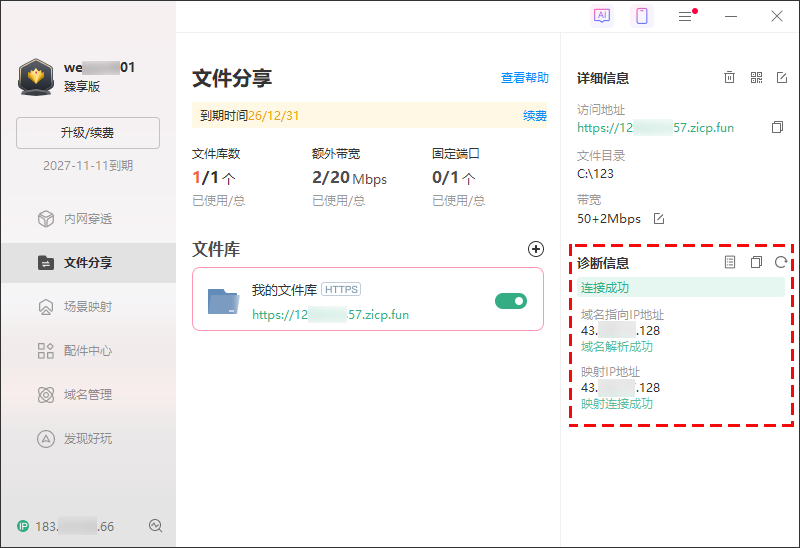Open the hamburger menu with red dot

685,16
